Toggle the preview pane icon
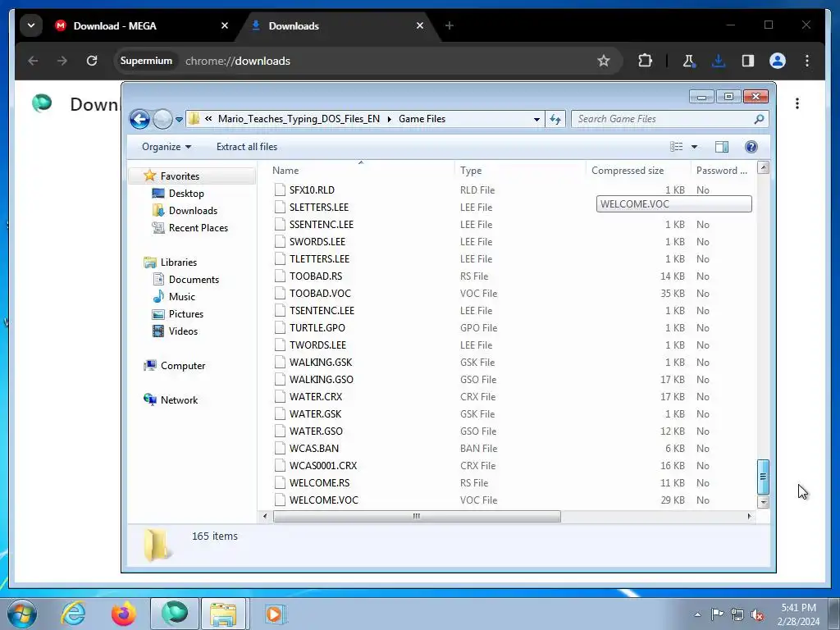Image resolution: width=840 pixels, height=630 pixels. click(x=722, y=147)
